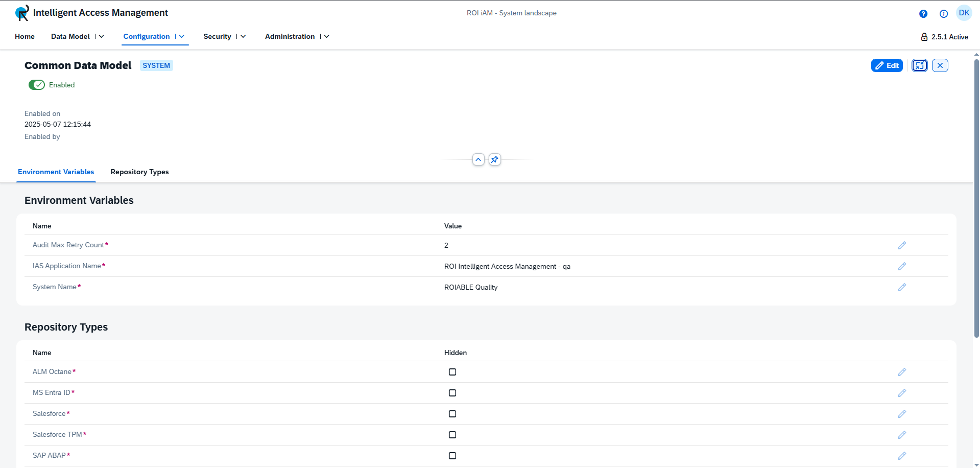Check the Hidden checkbox for ALM Octane
This screenshot has width=980, height=468.
pyautogui.click(x=452, y=372)
